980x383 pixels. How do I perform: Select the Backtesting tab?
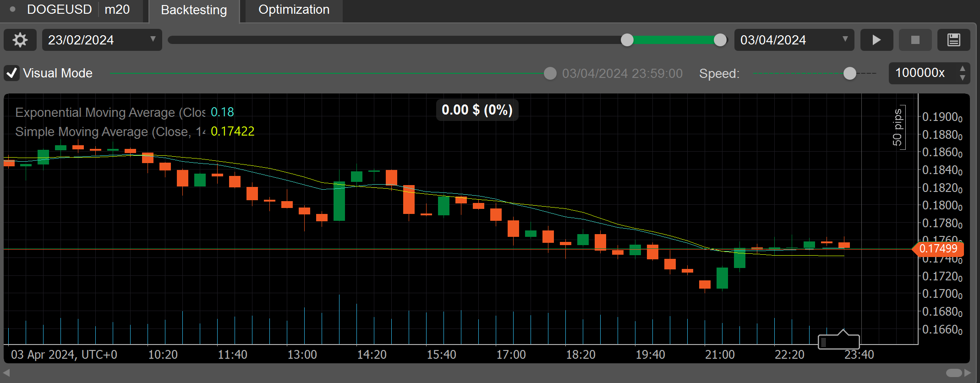point(194,10)
